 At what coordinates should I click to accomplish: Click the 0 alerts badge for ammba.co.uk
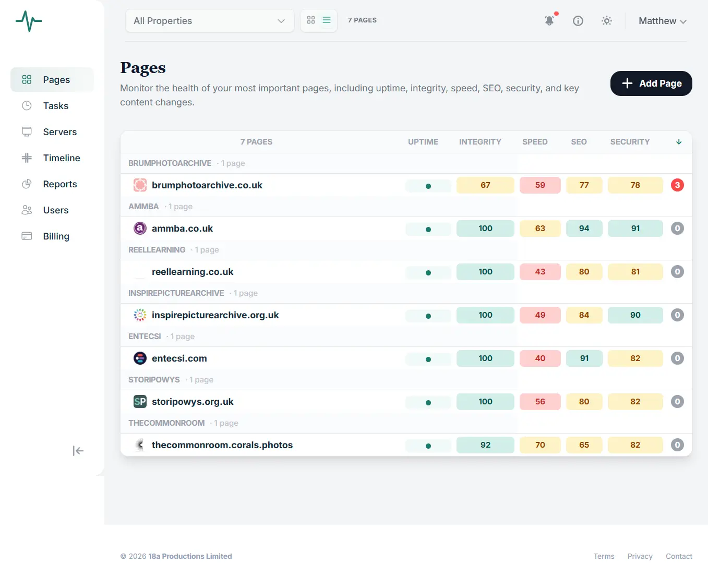[x=677, y=228]
